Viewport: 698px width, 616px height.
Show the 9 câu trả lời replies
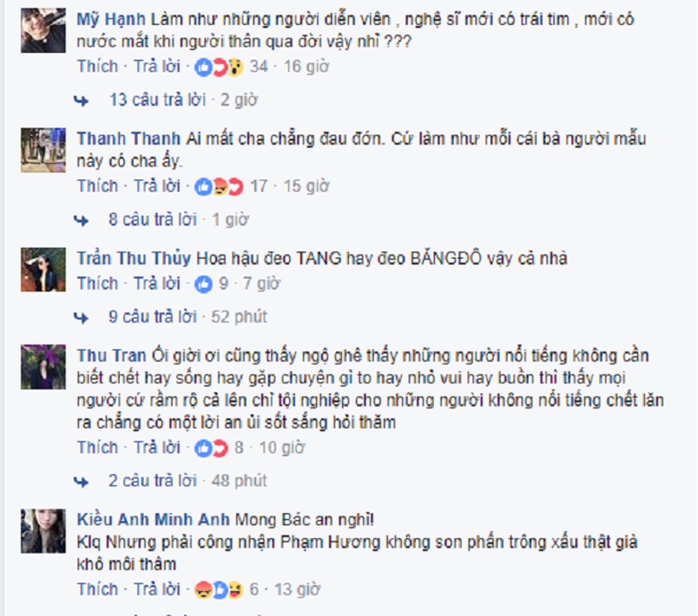153,317
